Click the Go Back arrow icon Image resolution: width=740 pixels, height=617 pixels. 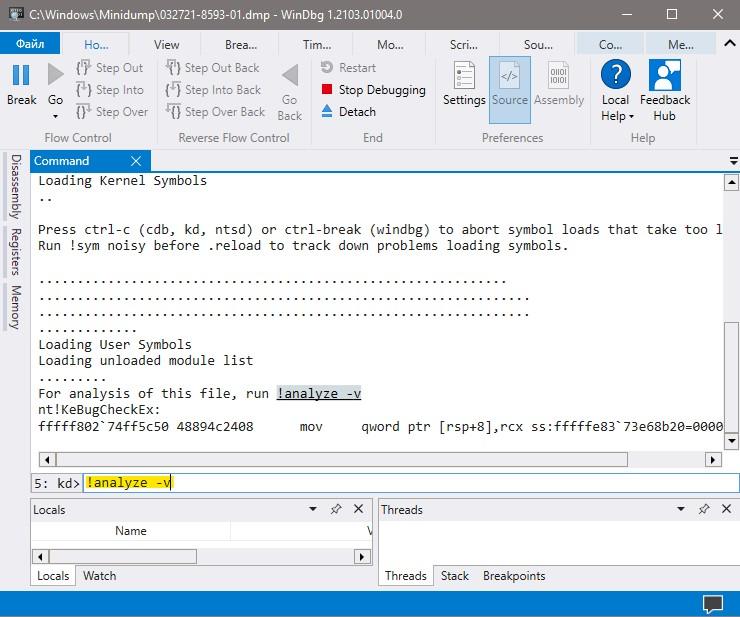(290, 75)
